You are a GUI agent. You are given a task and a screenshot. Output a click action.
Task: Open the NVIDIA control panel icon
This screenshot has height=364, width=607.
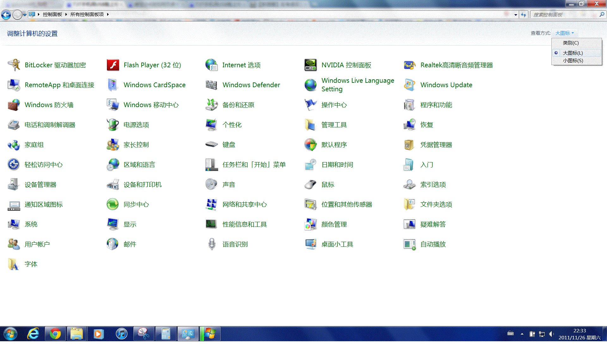pyautogui.click(x=310, y=65)
